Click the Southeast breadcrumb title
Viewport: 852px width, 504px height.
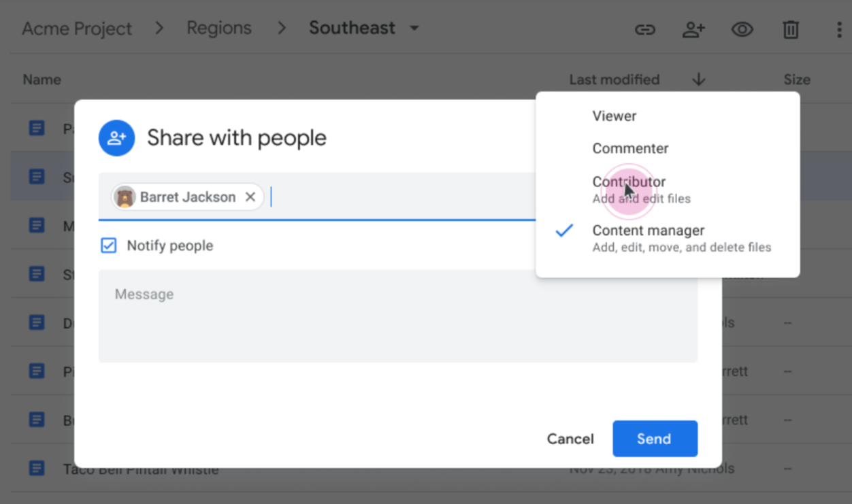(x=352, y=28)
